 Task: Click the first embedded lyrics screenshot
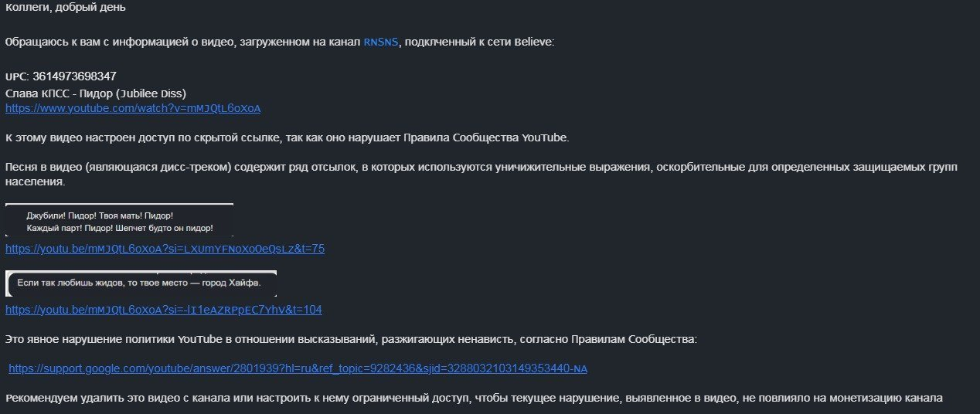click(119, 219)
